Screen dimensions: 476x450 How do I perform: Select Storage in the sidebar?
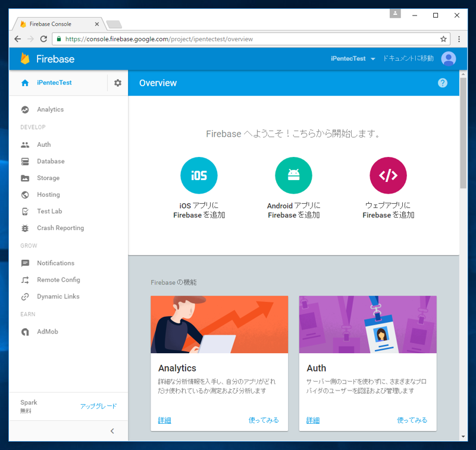pos(48,178)
